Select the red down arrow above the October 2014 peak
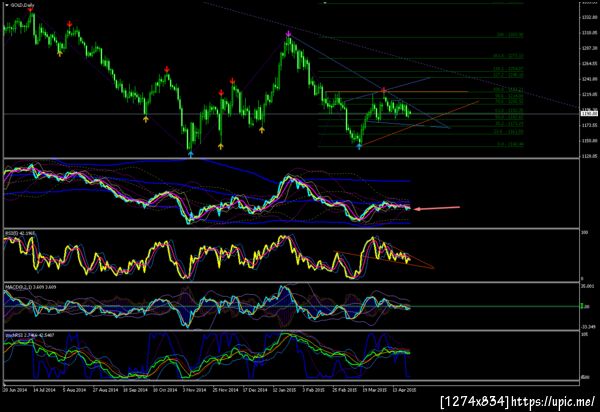This screenshot has height=412, width=600. click(167, 69)
